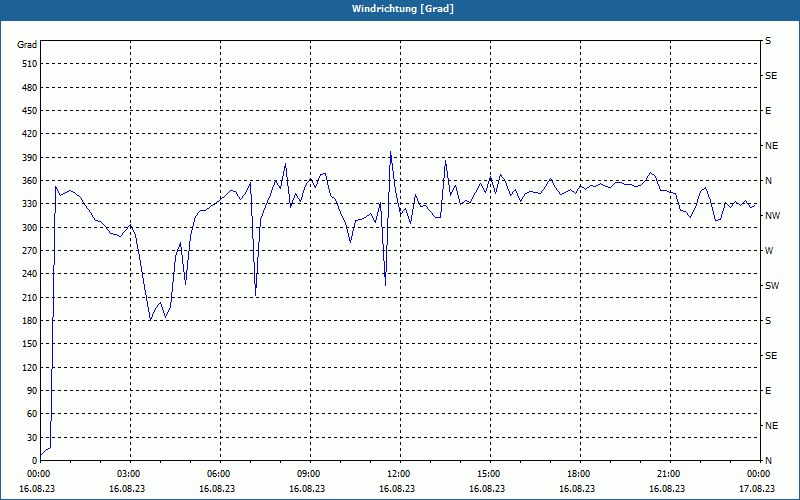Click the 390 tick label
800x500 pixels.
30,158
